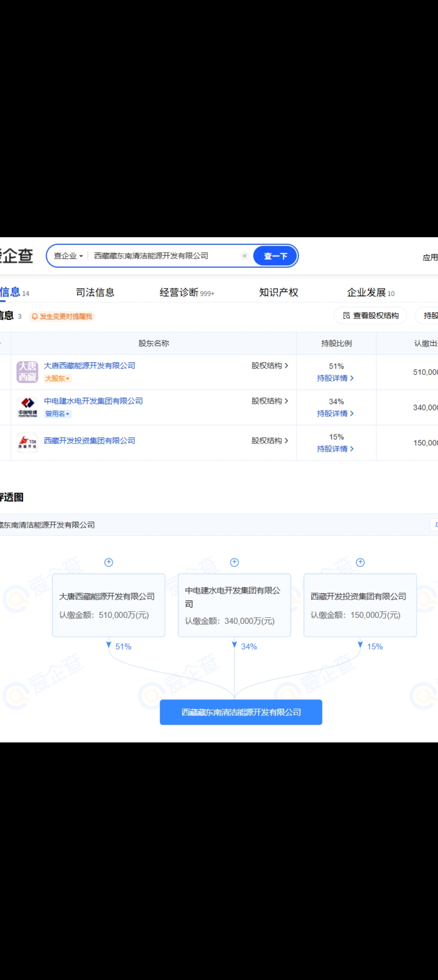Click the 34% label in the chart
Screen dimensions: 438x980
pyautogui.click(x=249, y=646)
